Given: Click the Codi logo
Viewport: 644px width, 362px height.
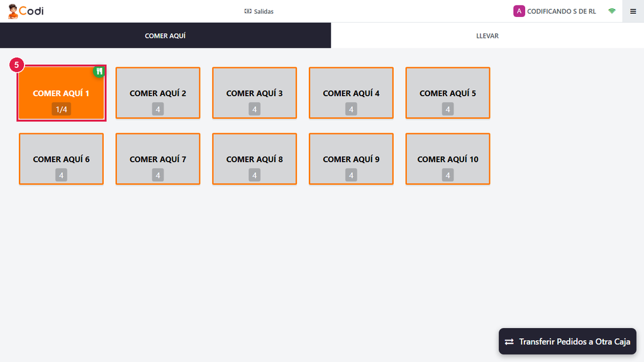Looking at the screenshot, I should click(x=25, y=11).
